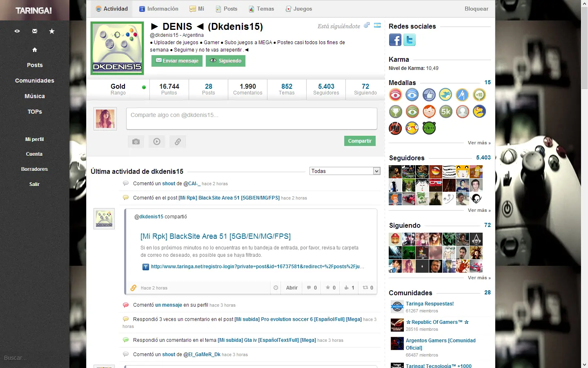Toggle the Siguiendo follow button

pyautogui.click(x=225, y=61)
